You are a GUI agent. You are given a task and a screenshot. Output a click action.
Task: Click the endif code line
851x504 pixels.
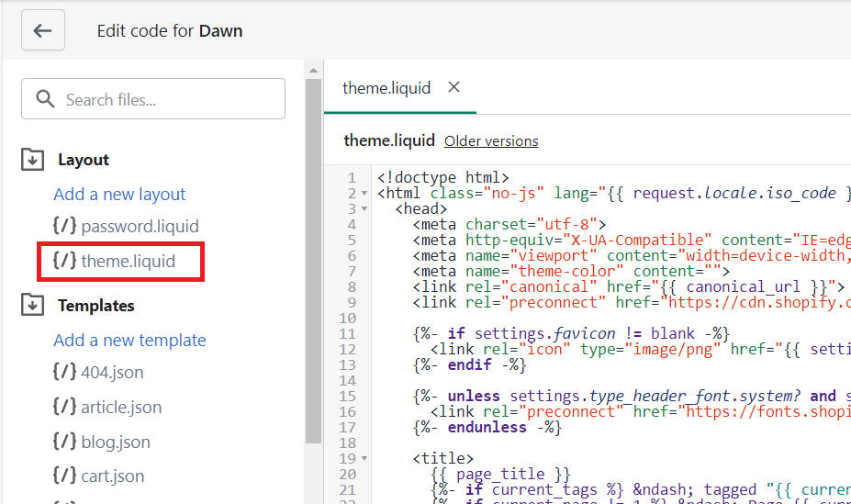point(469,364)
